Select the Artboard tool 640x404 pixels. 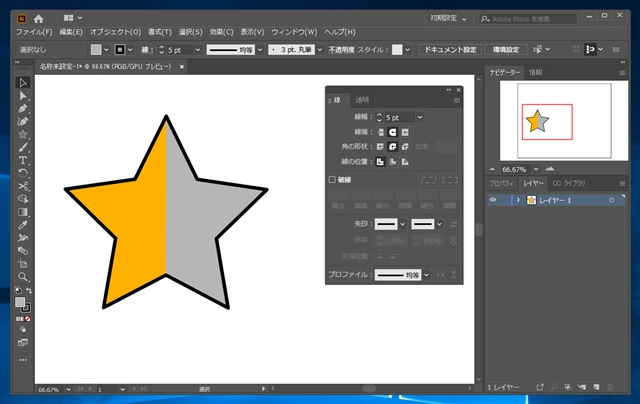coord(23,264)
